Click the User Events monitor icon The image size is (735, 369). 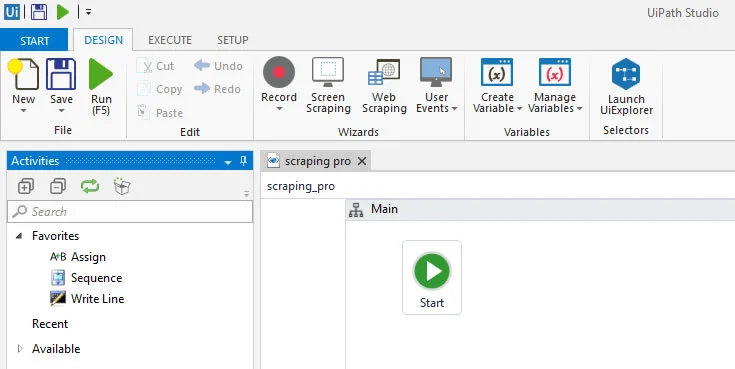[x=436, y=72]
